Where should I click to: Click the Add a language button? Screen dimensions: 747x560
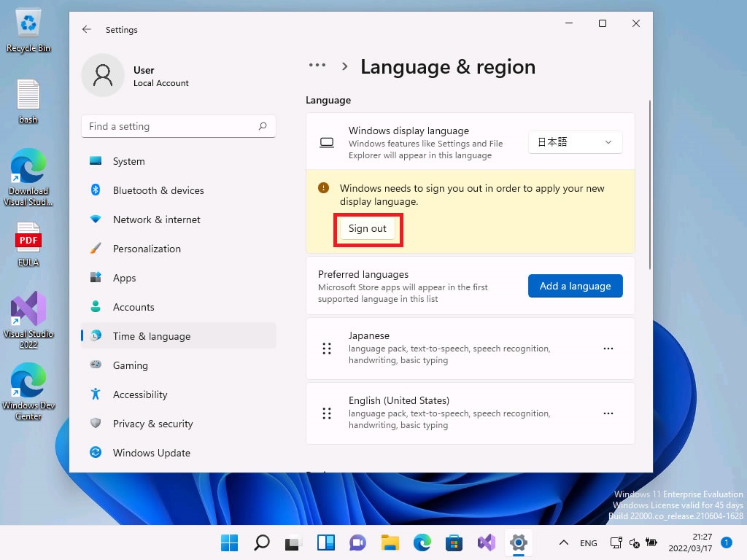[575, 286]
